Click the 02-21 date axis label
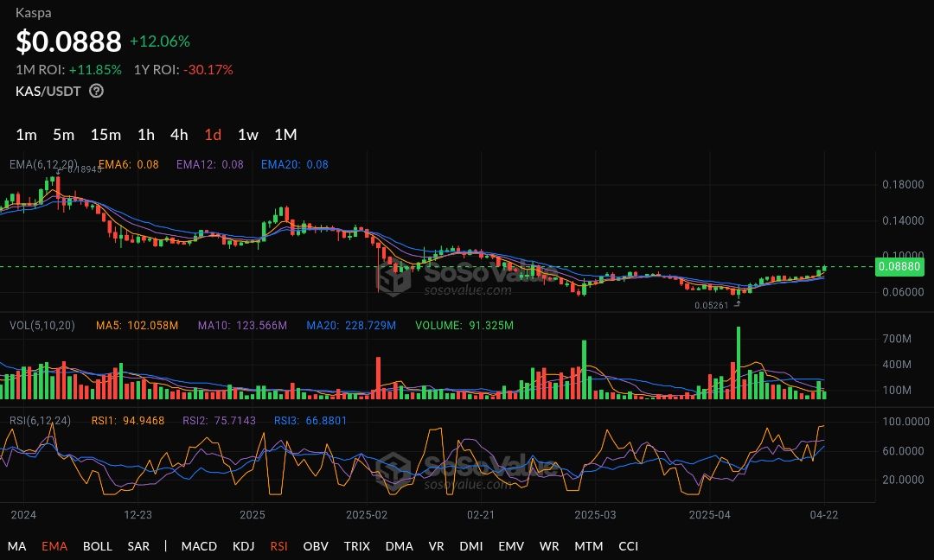 [481, 515]
